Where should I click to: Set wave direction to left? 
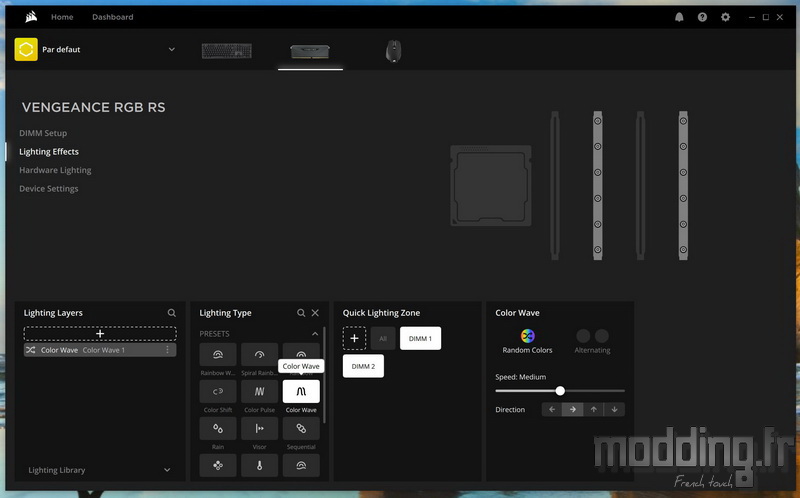pyautogui.click(x=552, y=409)
